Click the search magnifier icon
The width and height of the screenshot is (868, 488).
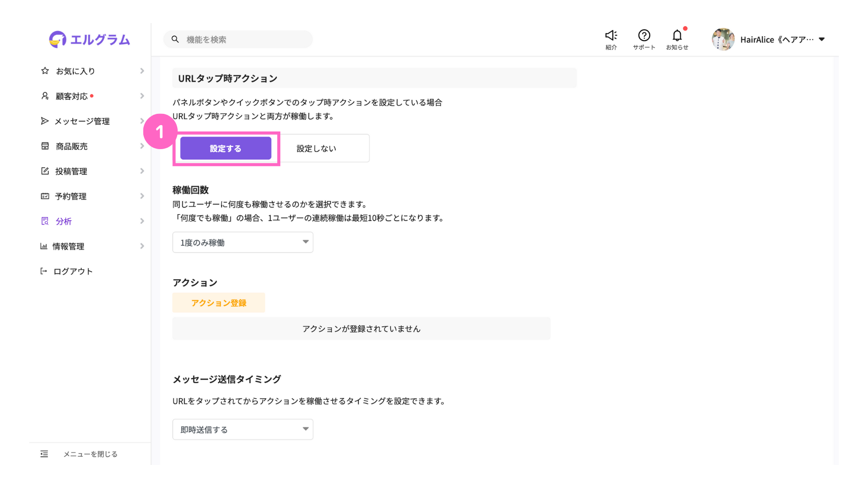point(175,39)
